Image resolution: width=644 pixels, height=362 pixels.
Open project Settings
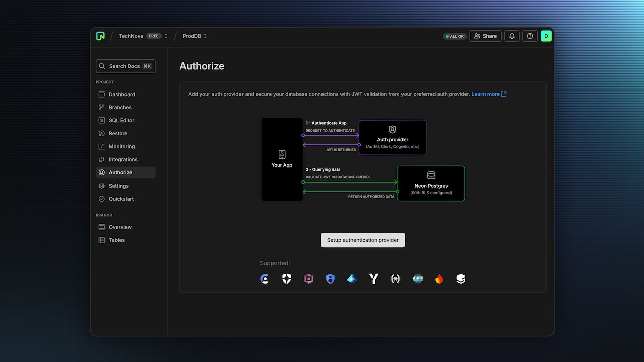pyautogui.click(x=126, y=186)
